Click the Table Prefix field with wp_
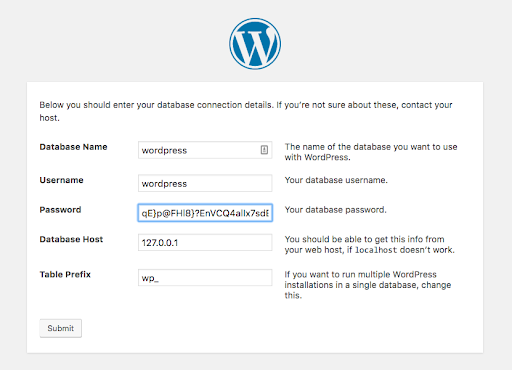The image size is (512, 370). [205, 277]
